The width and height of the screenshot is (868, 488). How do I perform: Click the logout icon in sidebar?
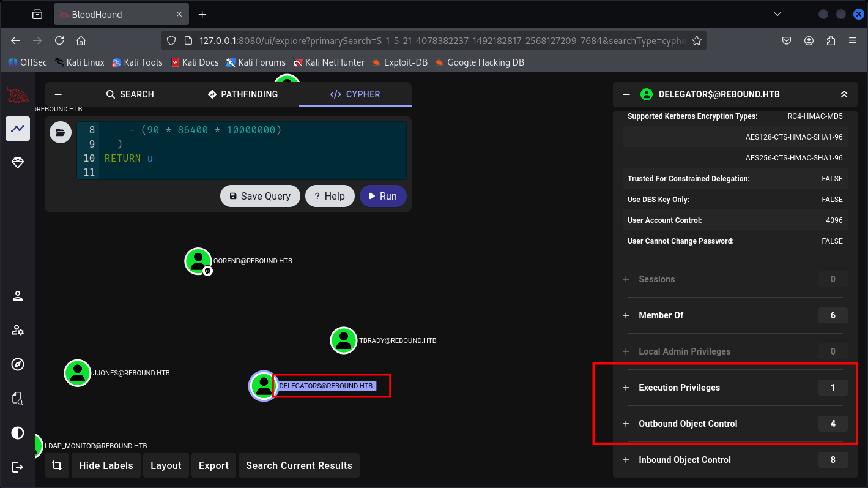(x=18, y=467)
